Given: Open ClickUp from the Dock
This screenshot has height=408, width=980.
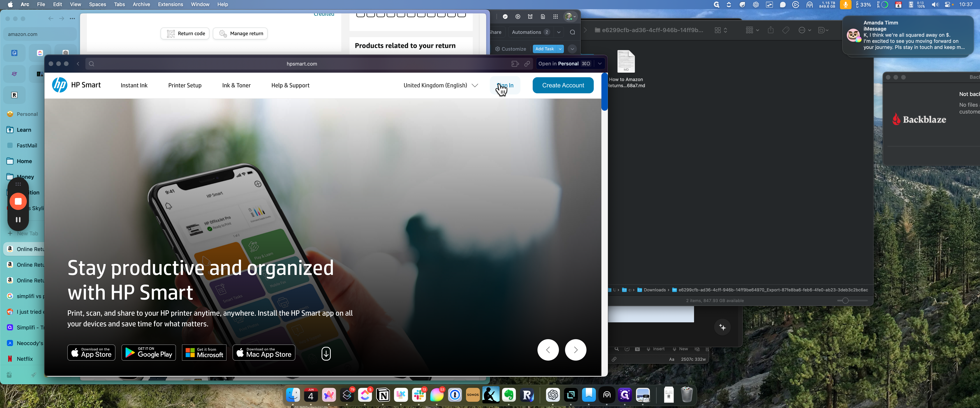Looking at the screenshot, I should click(365, 395).
